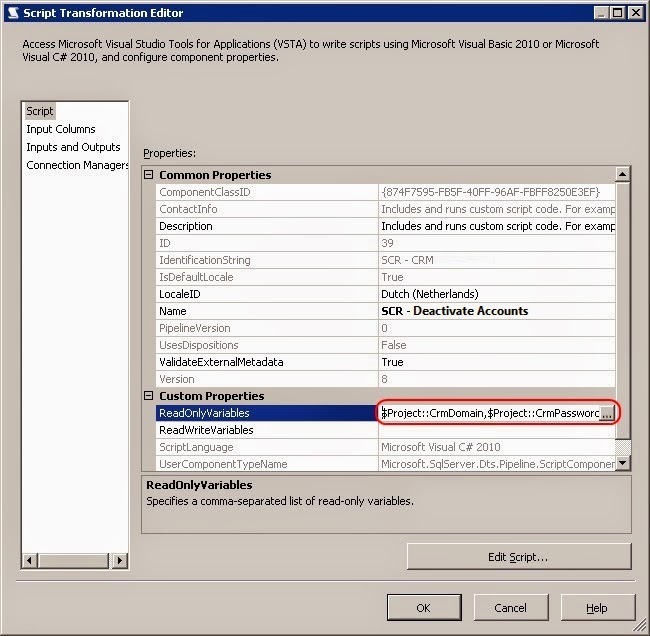Click properties grid scroll down arrow
The width and height of the screenshot is (650, 636).
coord(623,462)
